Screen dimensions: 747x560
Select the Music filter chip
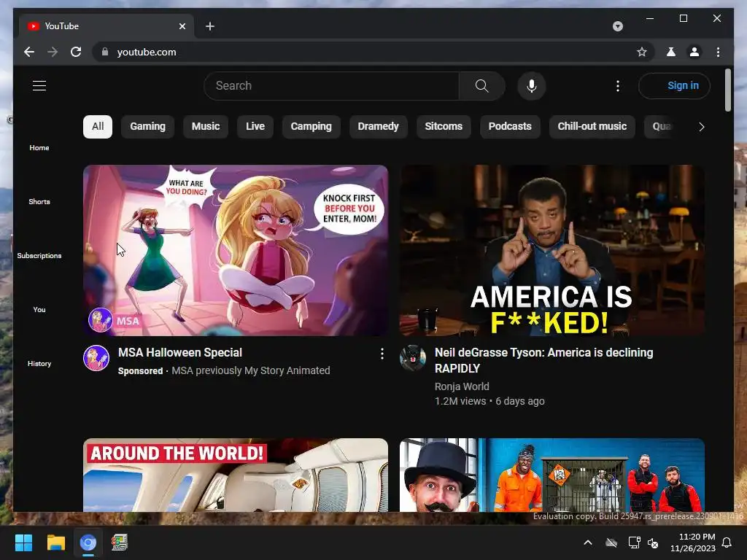(205, 127)
